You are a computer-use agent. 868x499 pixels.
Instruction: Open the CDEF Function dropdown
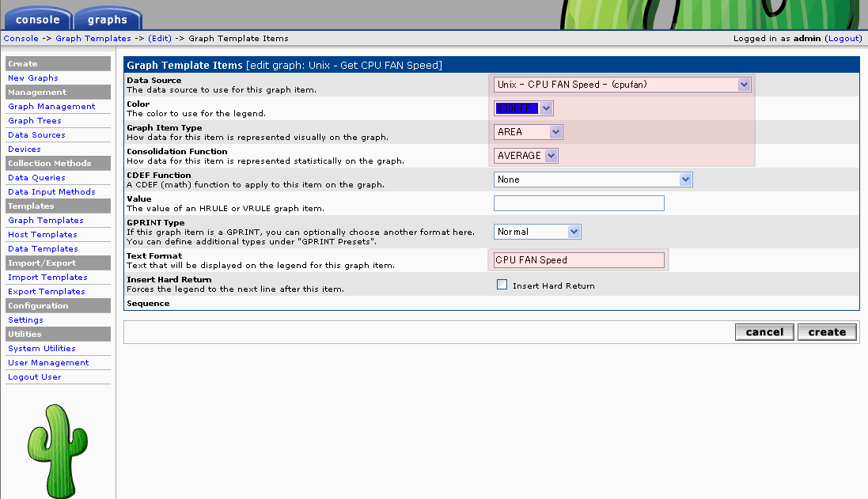(x=593, y=180)
